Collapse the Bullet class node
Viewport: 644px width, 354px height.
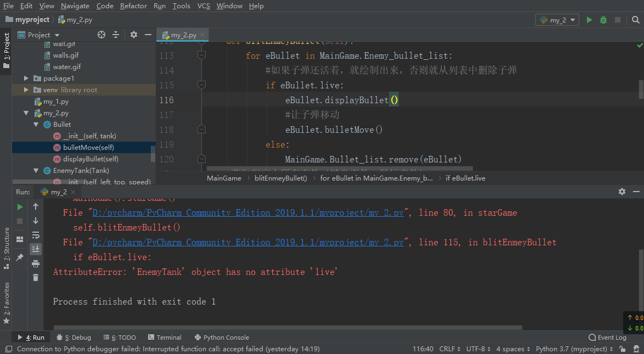coord(36,125)
